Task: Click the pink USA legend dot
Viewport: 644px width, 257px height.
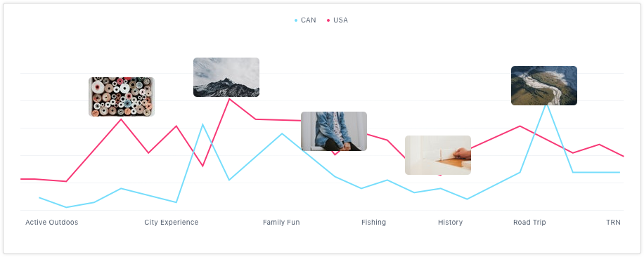Action: (328, 20)
